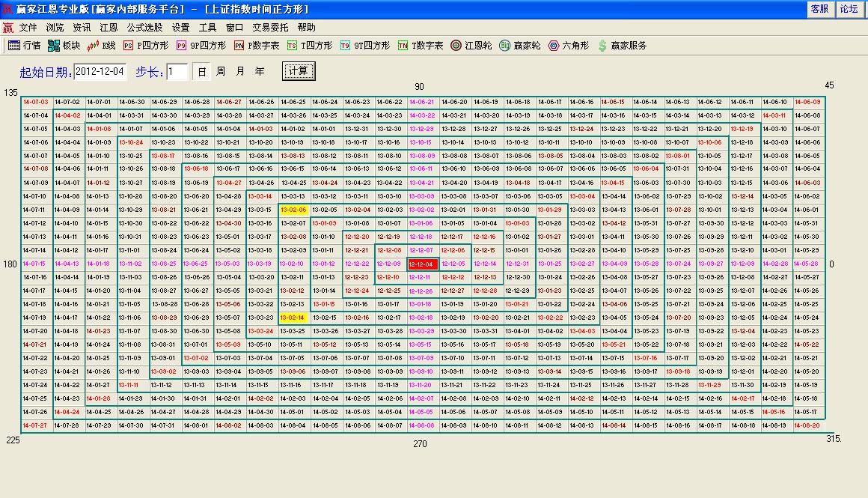Screen dimensions: 868x498
Task: Open the P四方形 price square tool
Action: [x=147, y=46]
